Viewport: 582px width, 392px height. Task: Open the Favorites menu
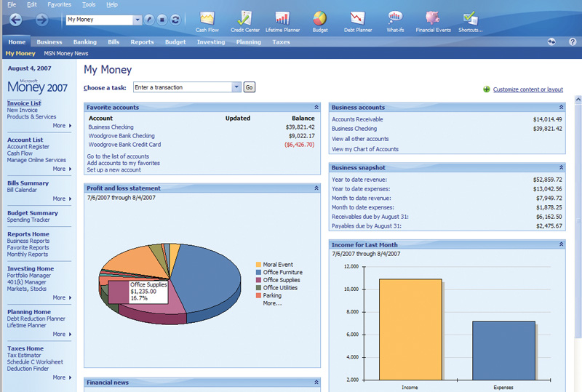click(59, 4)
